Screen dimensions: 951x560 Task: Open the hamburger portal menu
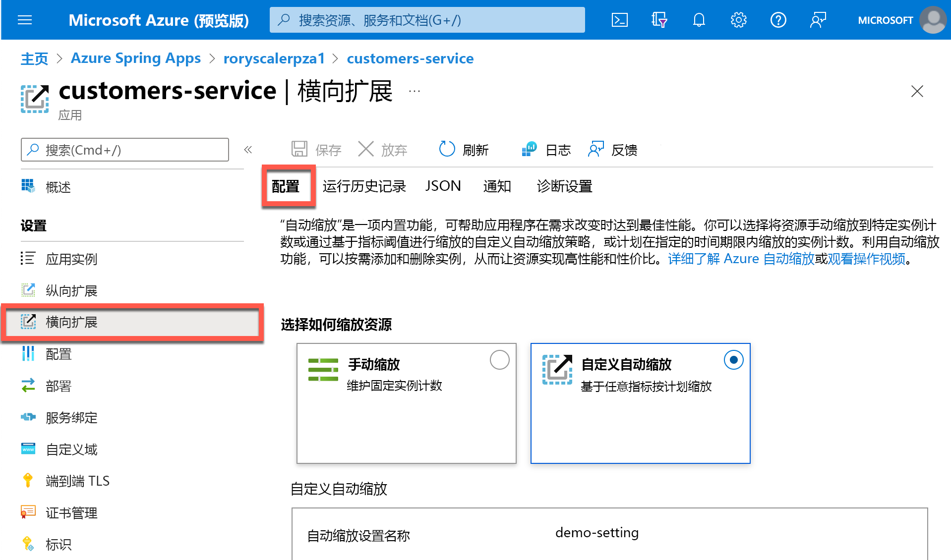[x=25, y=20]
